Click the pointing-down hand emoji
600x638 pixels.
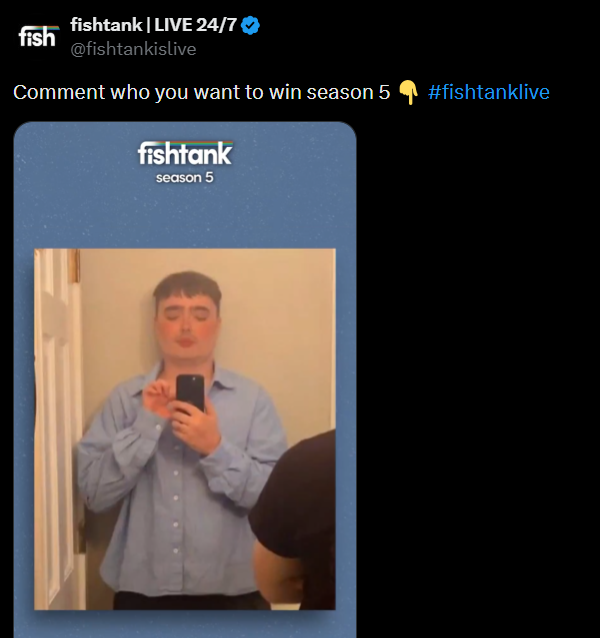(408, 92)
